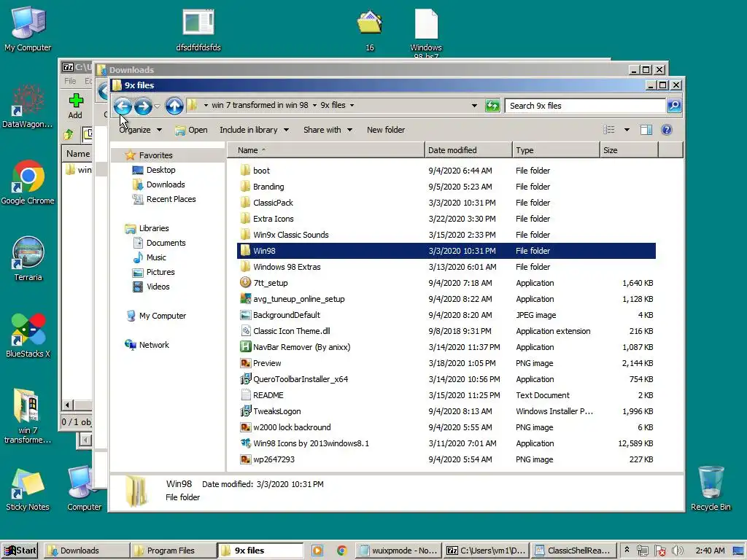
Task: Open Explorer help question mark
Action: 667,130
